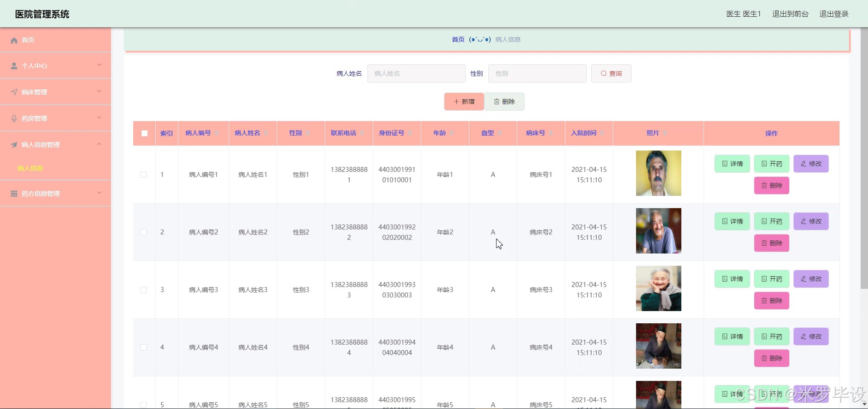868x409 pixels.
Task: Expand the 药房管理 menu chevron
Action: [x=99, y=118]
